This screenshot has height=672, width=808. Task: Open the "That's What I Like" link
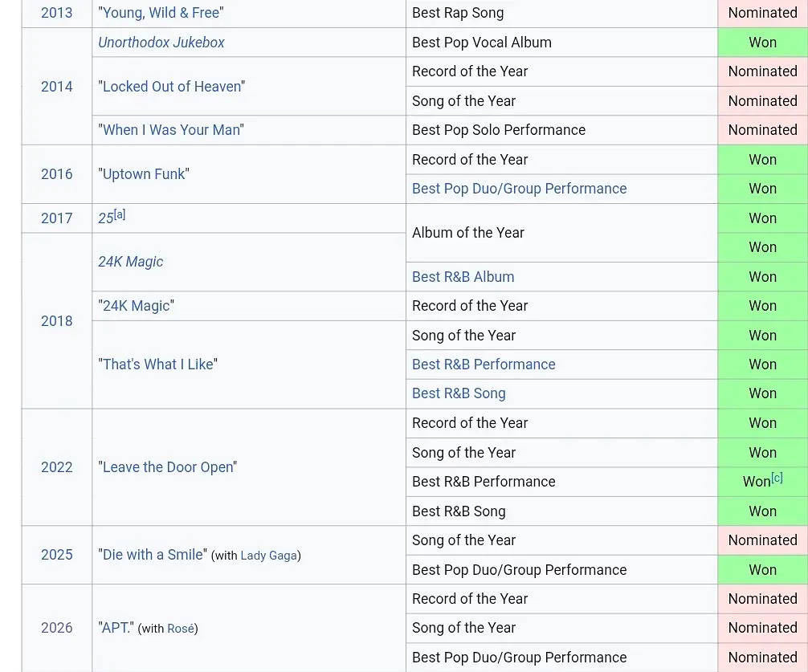pos(157,365)
